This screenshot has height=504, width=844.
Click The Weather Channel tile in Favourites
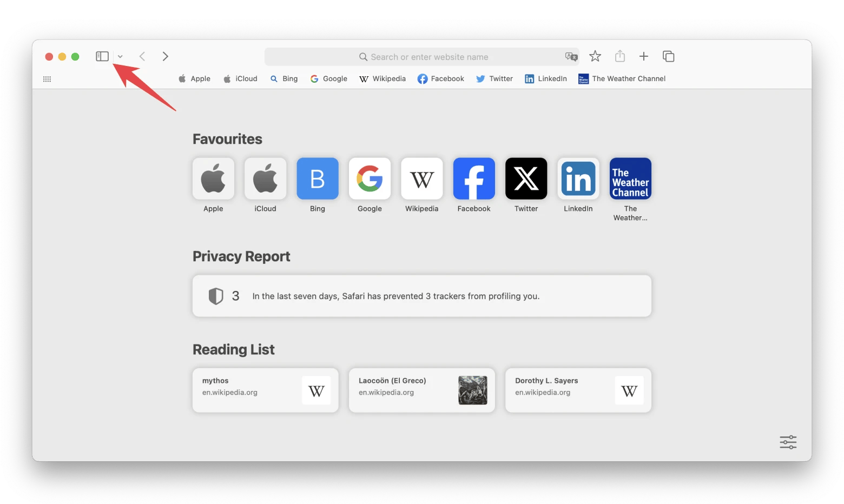(x=630, y=178)
